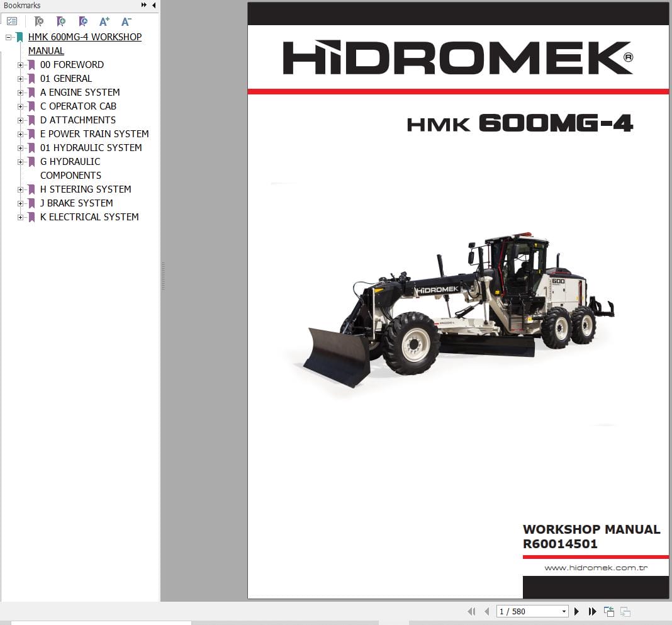Jump to C OPERATOR CAB section
This screenshot has height=625, width=672.
pos(79,106)
